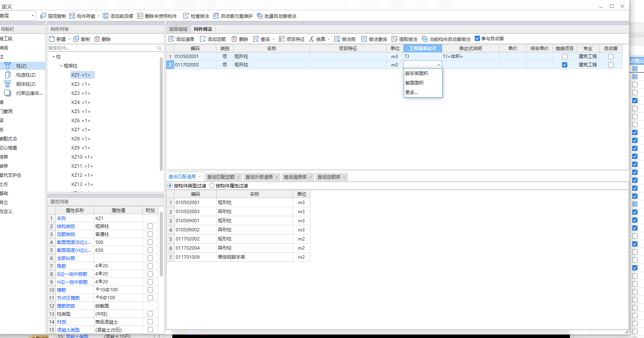Click the 添加定额 icon
644x338 pixels.
[203, 39]
